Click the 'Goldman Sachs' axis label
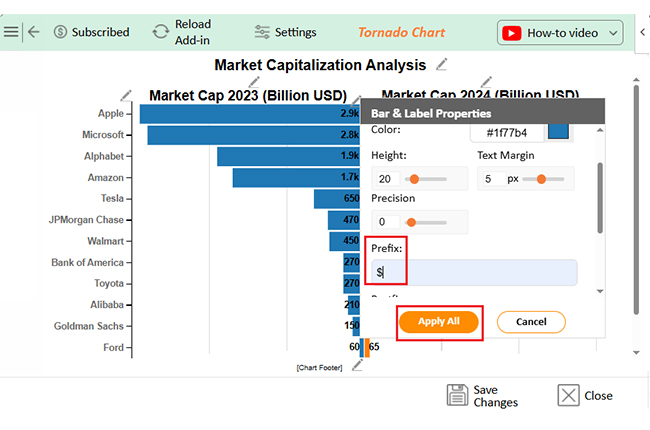The width and height of the screenshot is (650, 430). point(89,326)
